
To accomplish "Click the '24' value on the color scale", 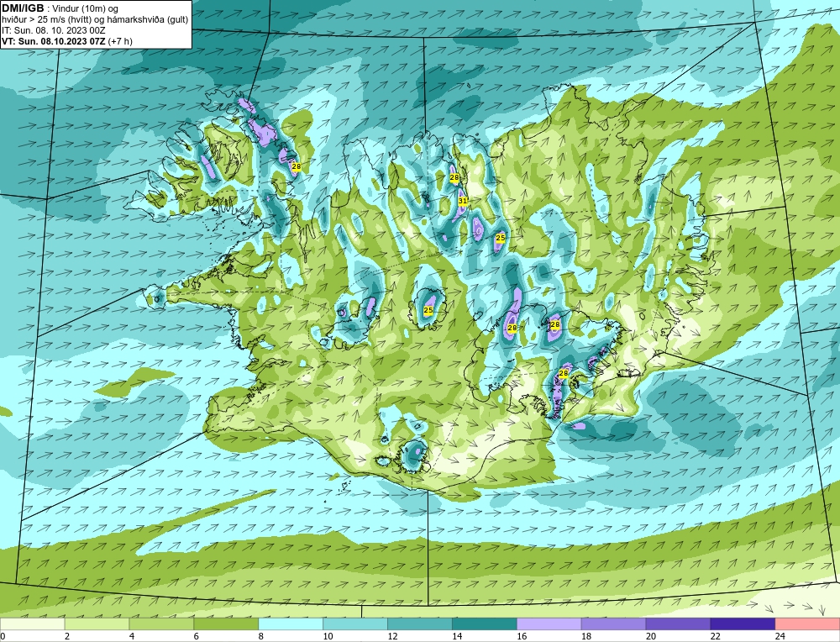I will pyautogui.click(x=780, y=637).
